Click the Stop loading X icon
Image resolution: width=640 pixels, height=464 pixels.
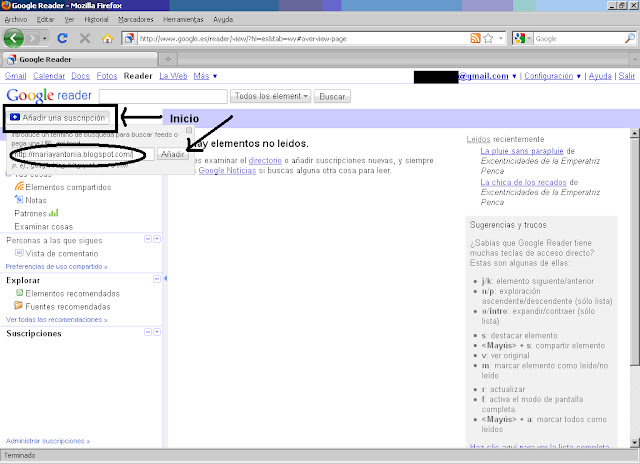pyautogui.click(x=85, y=38)
